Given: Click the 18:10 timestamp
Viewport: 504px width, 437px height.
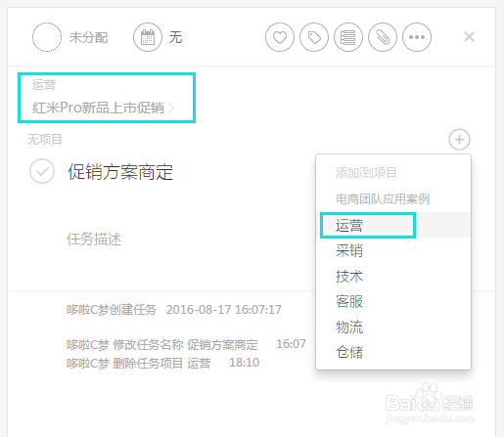Looking at the screenshot, I should 245,363.
